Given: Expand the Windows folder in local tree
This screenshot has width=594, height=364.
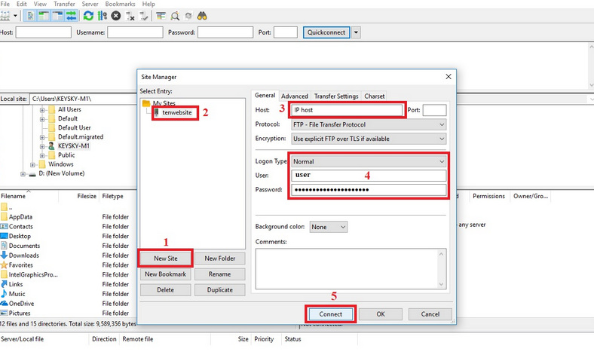Looking at the screenshot, I should pyautogui.click(x=33, y=164).
